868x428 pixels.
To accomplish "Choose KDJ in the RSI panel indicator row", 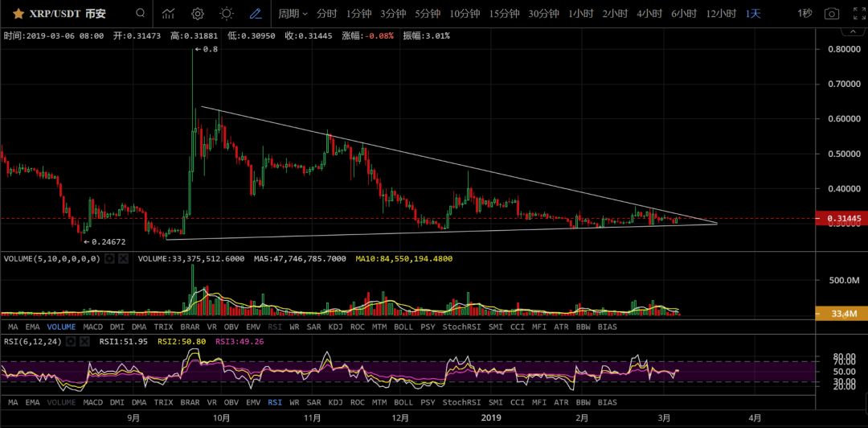I will click(335, 402).
